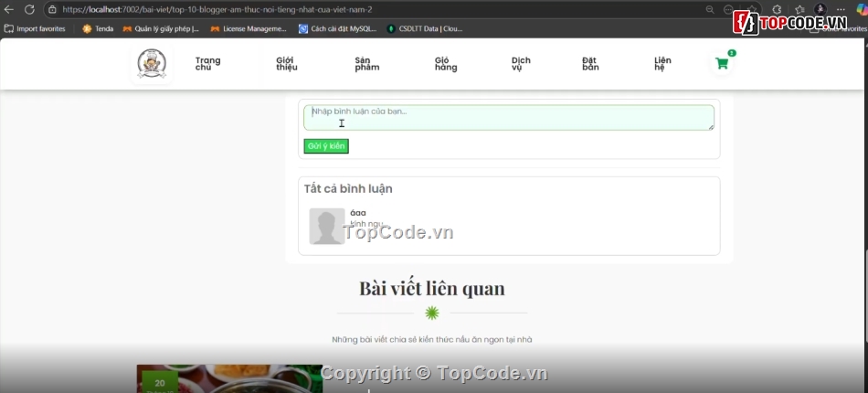Image resolution: width=868 pixels, height=393 pixels.
Task: Open the browser extensions icon
Action: [777, 9]
